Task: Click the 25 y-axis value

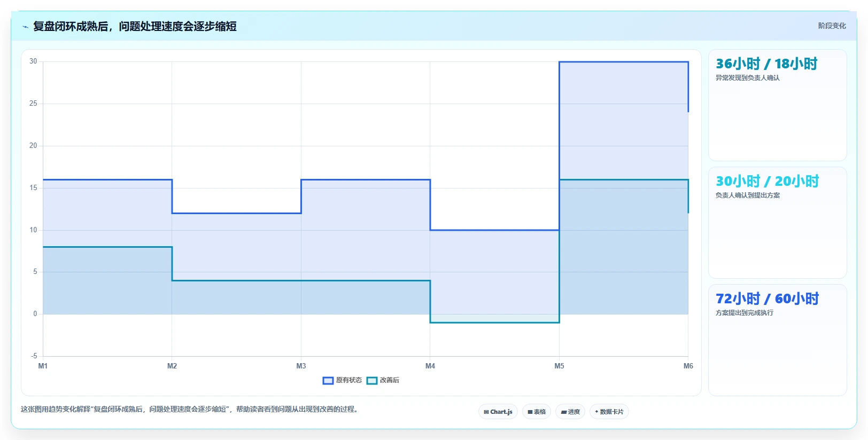Action: point(33,104)
